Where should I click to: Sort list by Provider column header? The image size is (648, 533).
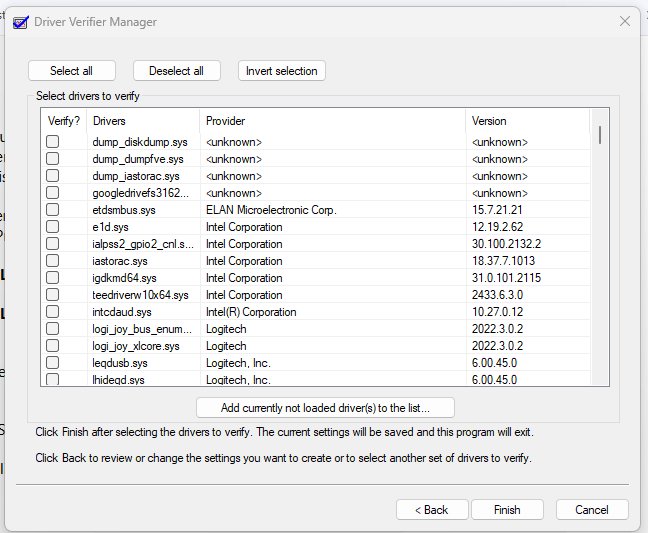pos(333,121)
